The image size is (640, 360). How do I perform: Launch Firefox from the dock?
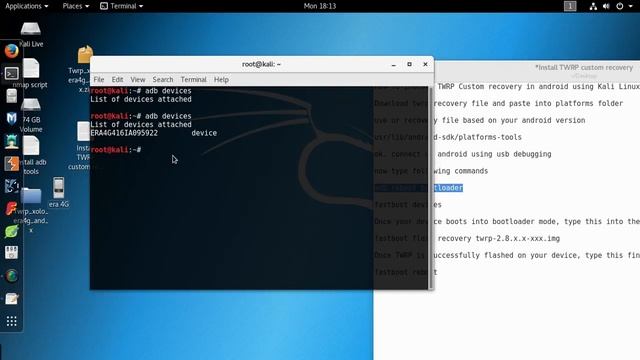pyautogui.click(x=11, y=51)
